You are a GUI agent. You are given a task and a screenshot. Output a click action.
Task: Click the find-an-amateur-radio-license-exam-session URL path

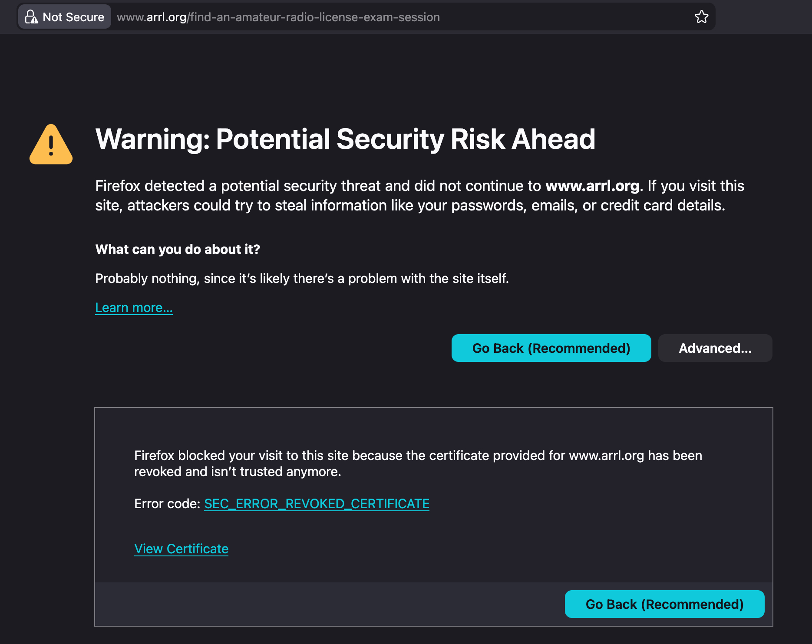tap(315, 17)
